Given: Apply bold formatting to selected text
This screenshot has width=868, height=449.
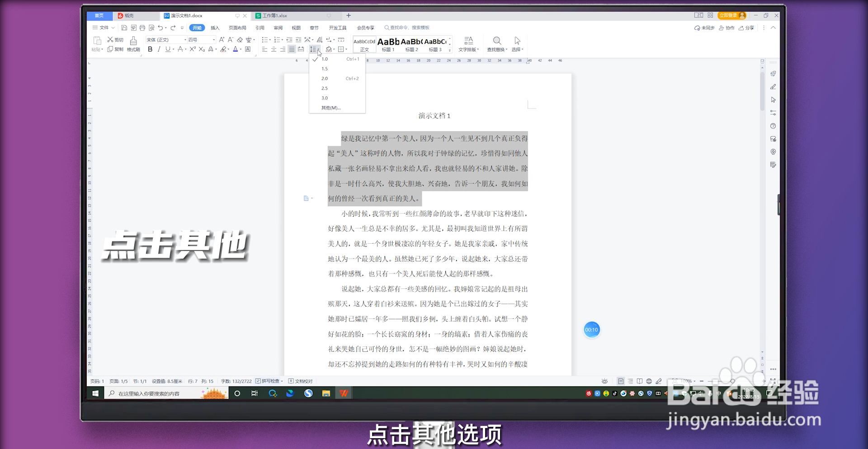Looking at the screenshot, I should point(150,49).
